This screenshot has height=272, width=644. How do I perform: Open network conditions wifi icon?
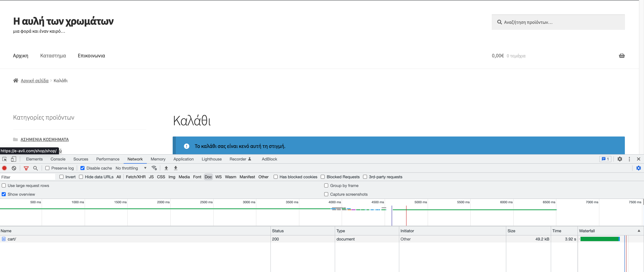[154, 168]
